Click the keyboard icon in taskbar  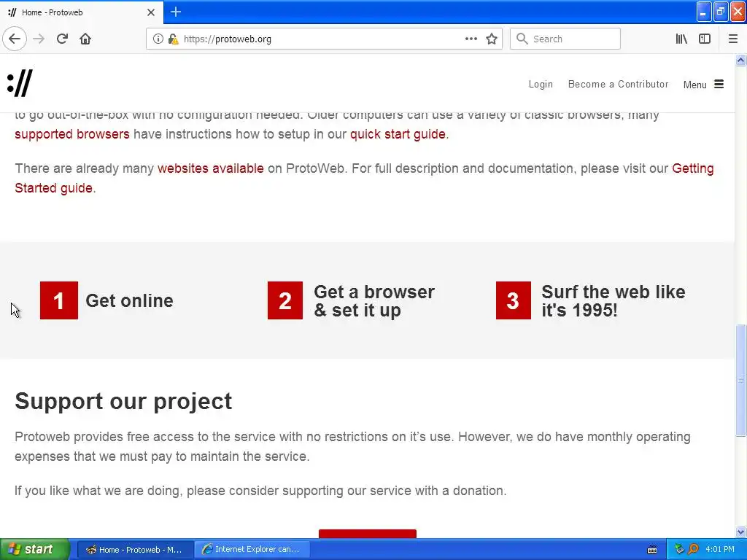coord(652,550)
